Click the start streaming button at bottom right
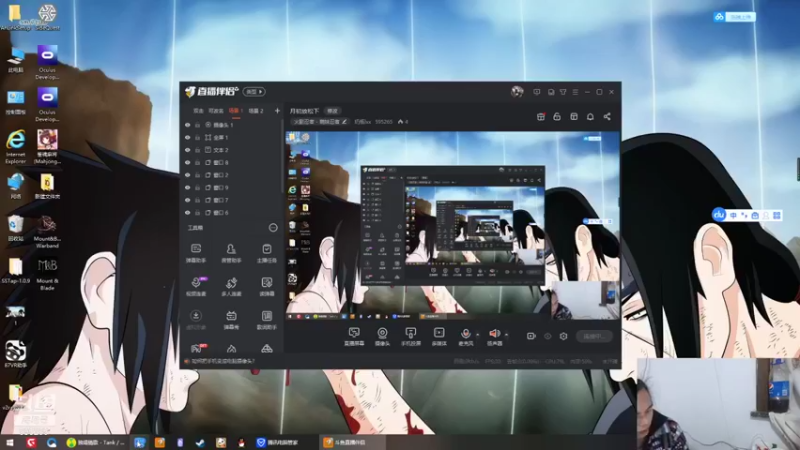This screenshot has width=800, height=450. point(594,336)
